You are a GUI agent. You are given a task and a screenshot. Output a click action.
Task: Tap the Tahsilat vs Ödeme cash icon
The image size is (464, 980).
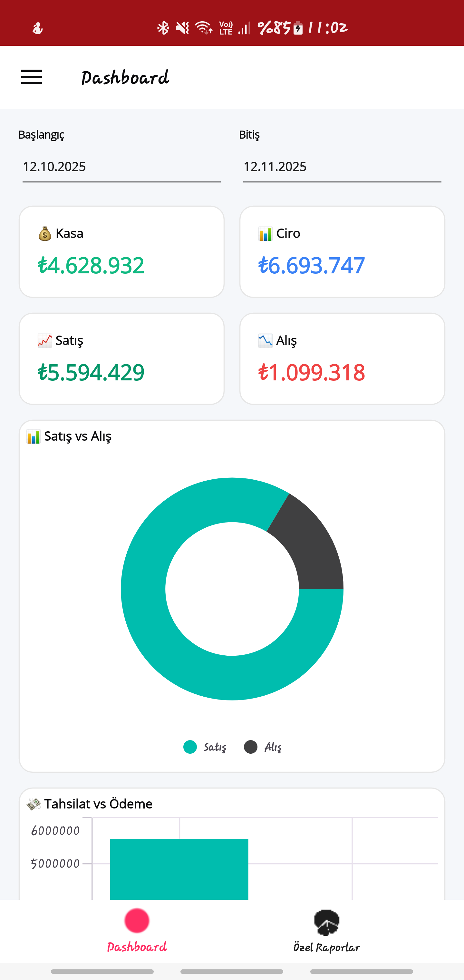point(34,804)
